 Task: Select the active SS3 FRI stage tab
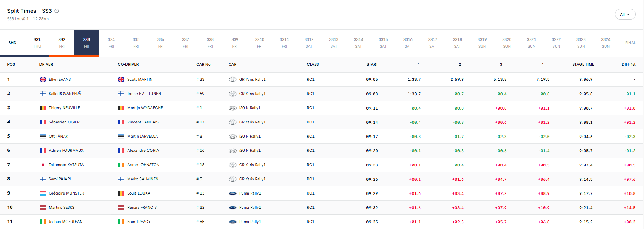coord(87,43)
